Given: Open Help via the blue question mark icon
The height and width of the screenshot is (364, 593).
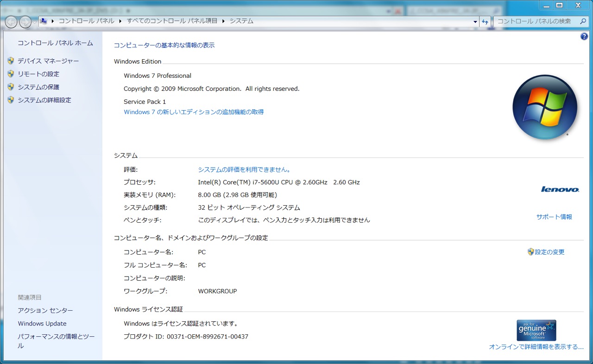Looking at the screenshot, I should pyautogui.click(x=584, y=37).
